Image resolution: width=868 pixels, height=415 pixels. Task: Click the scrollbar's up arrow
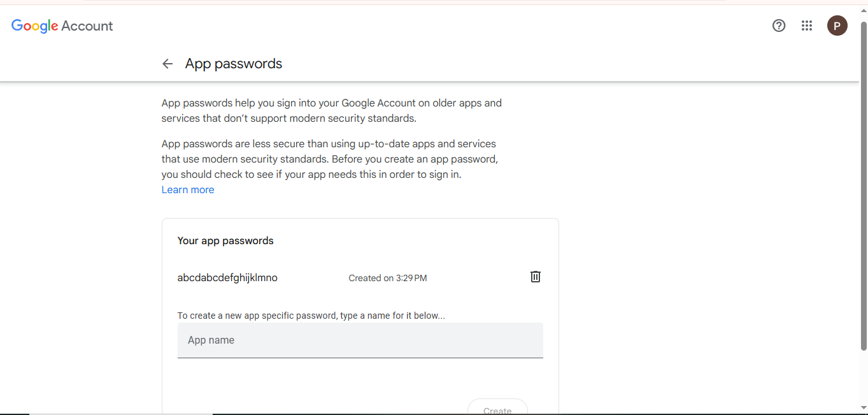pyautogui.click(x=864, y=10)
